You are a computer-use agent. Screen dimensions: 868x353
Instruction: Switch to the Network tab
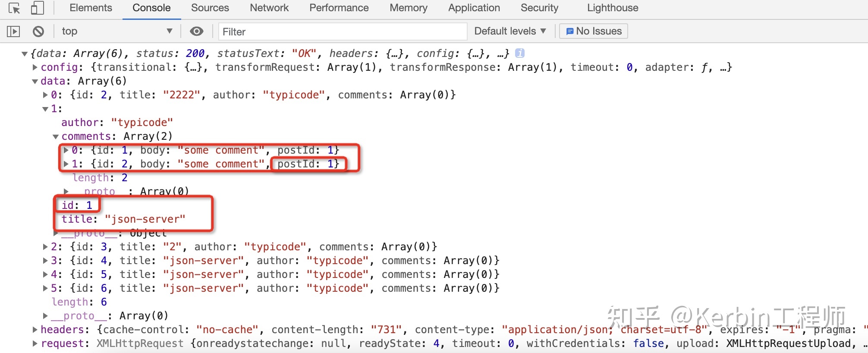[x=269, y=8]
